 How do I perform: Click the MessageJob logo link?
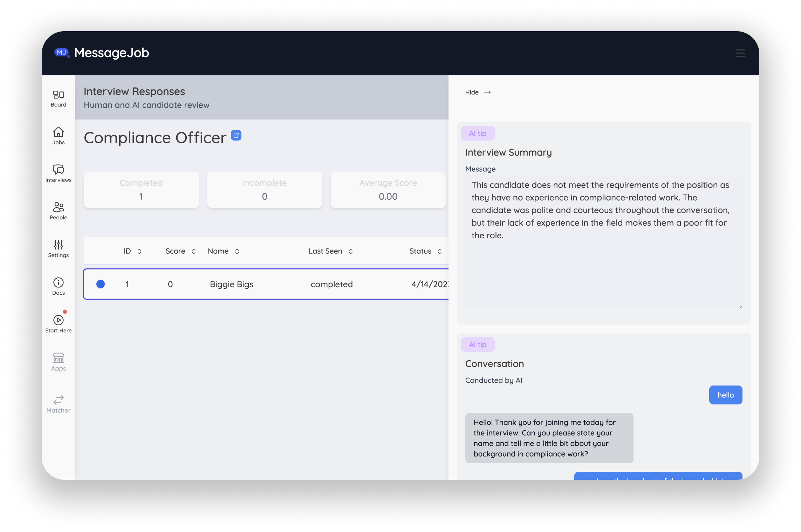coord(102,53)
